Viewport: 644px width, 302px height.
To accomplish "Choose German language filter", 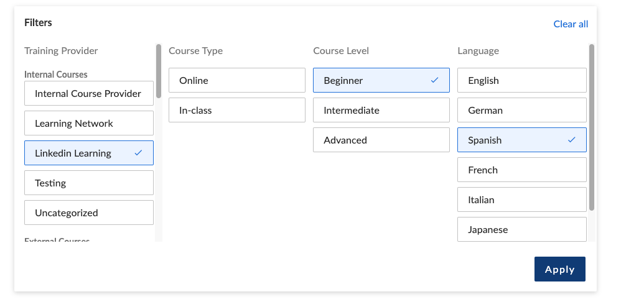I will coord(521,110).
